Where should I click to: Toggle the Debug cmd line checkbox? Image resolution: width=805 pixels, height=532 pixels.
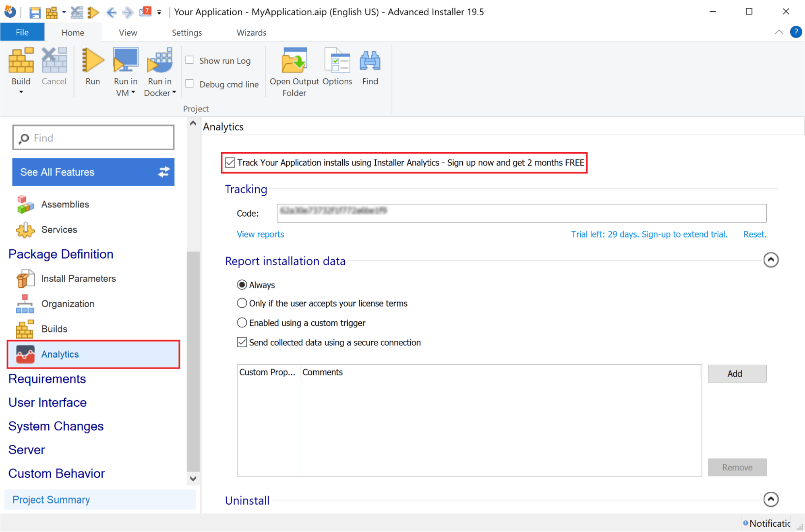190,83
